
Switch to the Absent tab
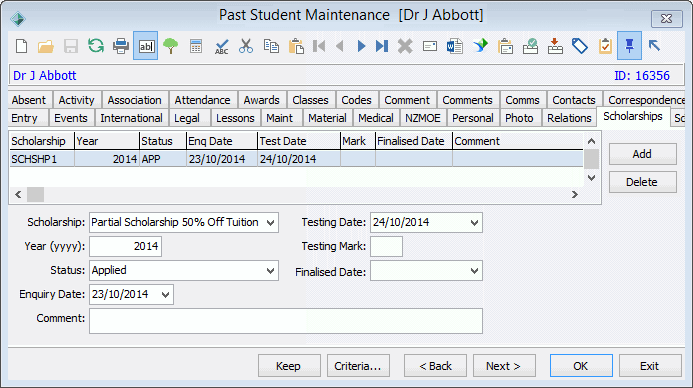click(x=29, y=100)
